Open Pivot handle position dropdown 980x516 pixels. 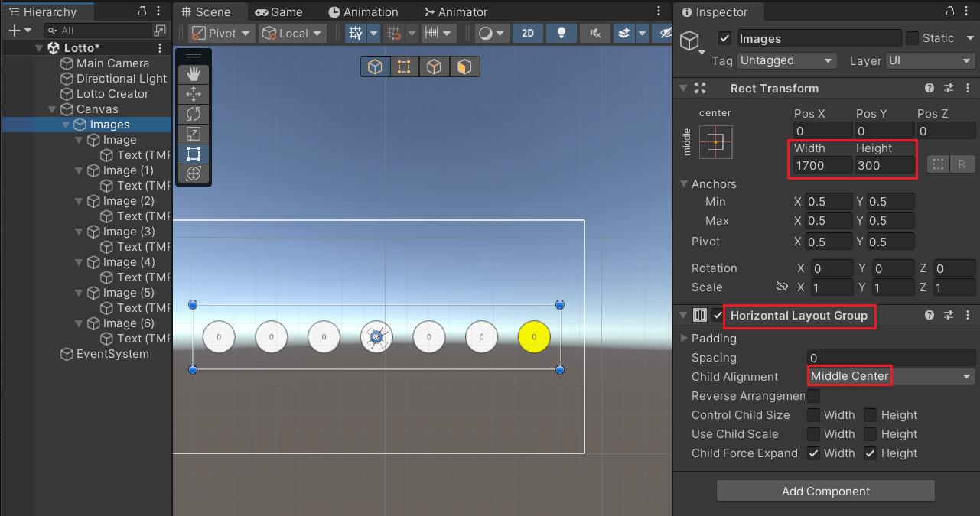pyautogui.click(x=223, y=34)
